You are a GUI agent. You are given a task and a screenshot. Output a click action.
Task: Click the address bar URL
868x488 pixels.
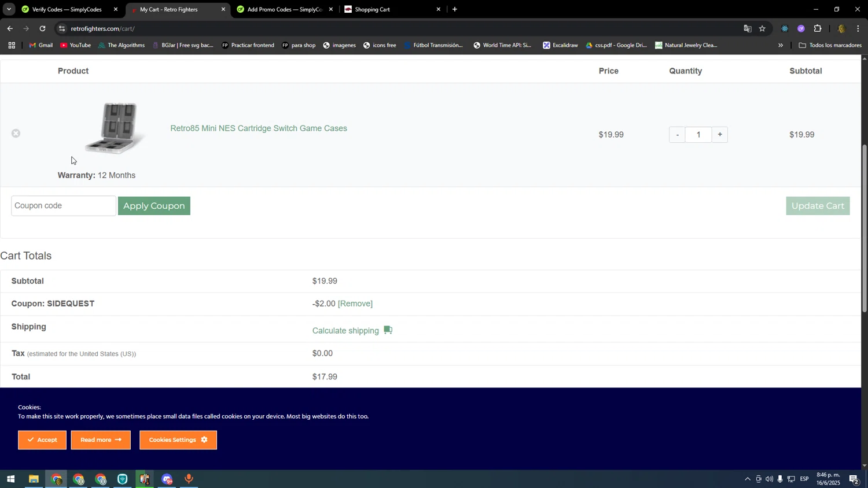coord(103,28)
